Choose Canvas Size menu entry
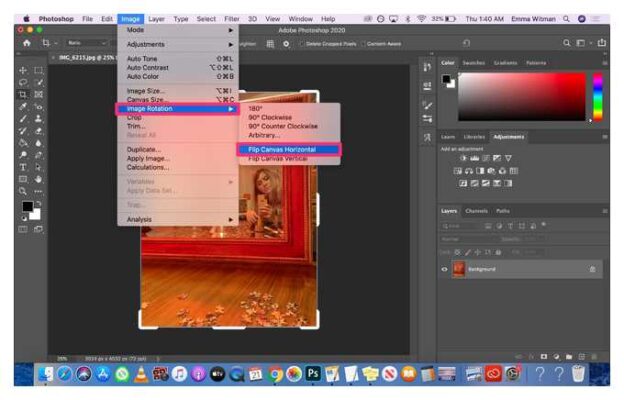Screen dimensions: 624x400 (x=178, y=100)
